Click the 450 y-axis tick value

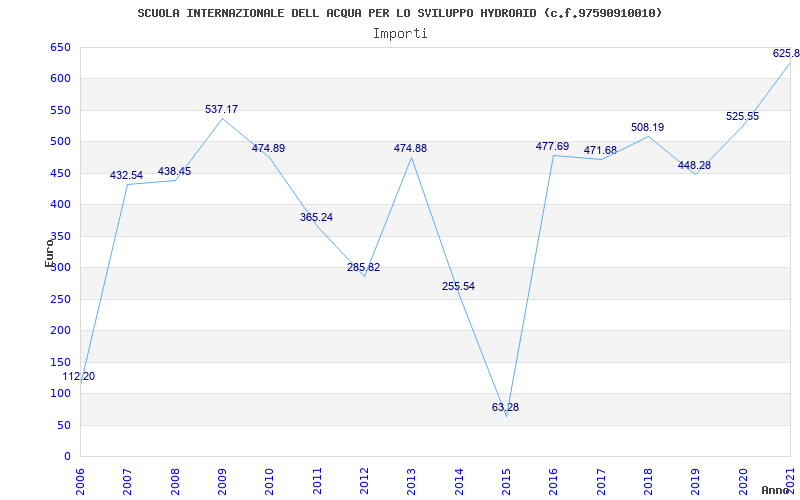(x=60, y=173)
